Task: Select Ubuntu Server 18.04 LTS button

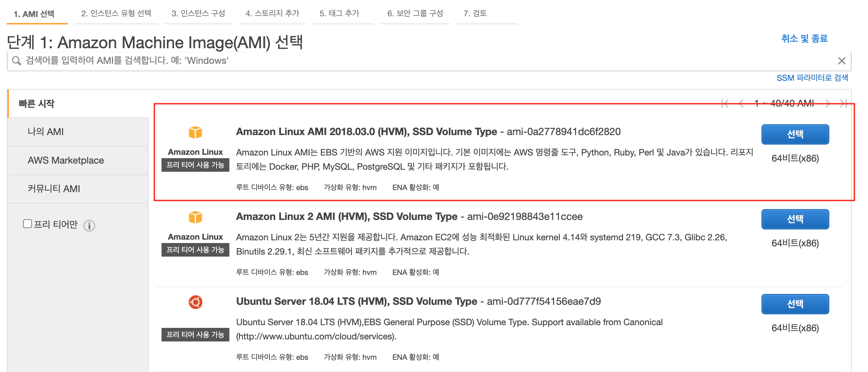Action: click(795, 304)
